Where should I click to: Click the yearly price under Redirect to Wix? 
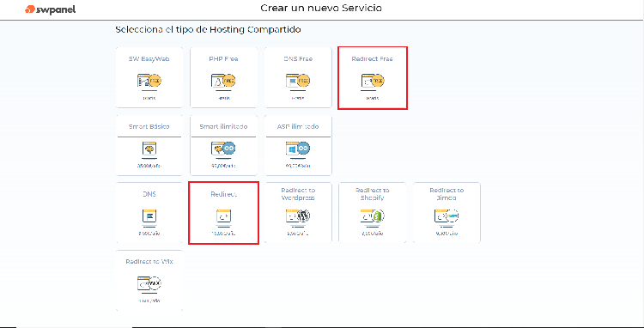point(149,301)
